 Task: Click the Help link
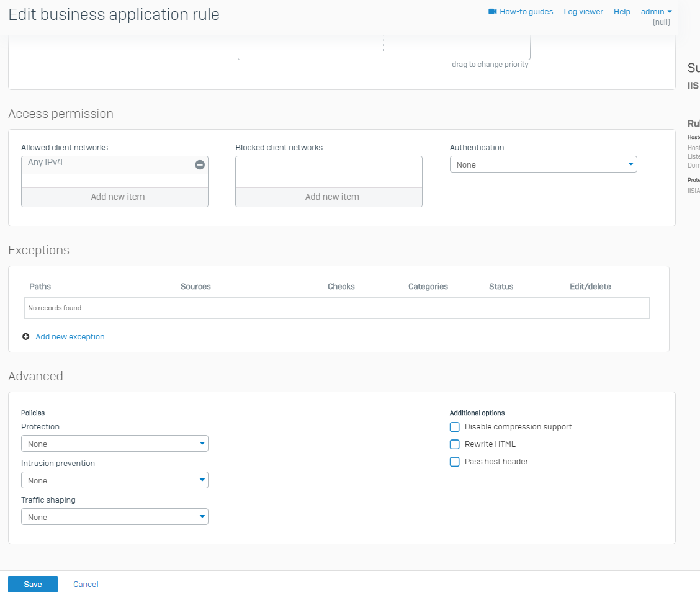click(x=622, y=12)
